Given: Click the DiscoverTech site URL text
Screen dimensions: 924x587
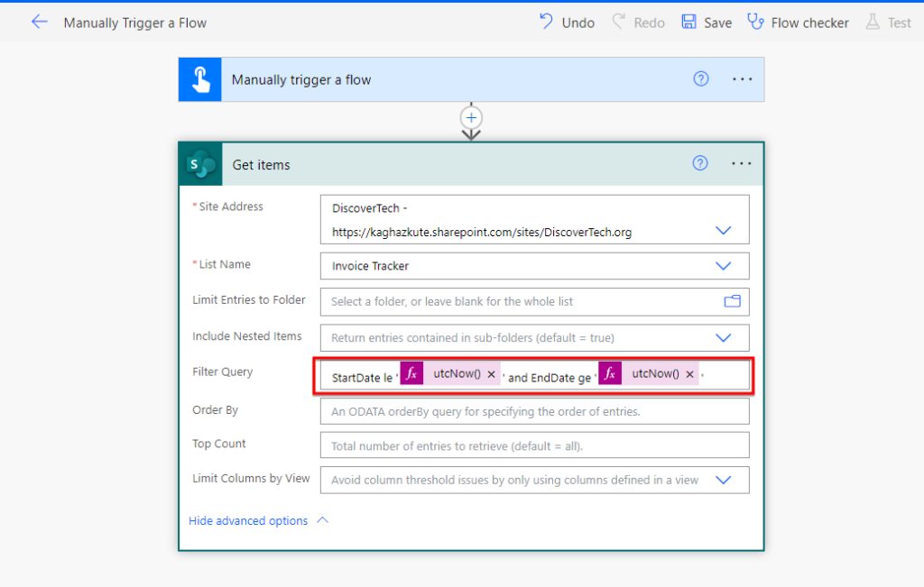Looking at the screenshot, I should tap(482, 232).
